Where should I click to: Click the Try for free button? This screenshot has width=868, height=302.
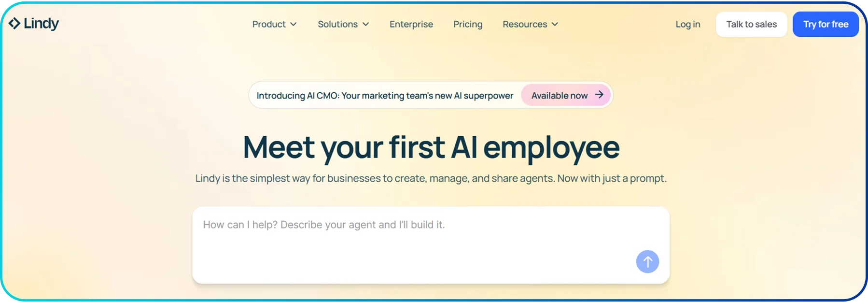coord(826,24)
